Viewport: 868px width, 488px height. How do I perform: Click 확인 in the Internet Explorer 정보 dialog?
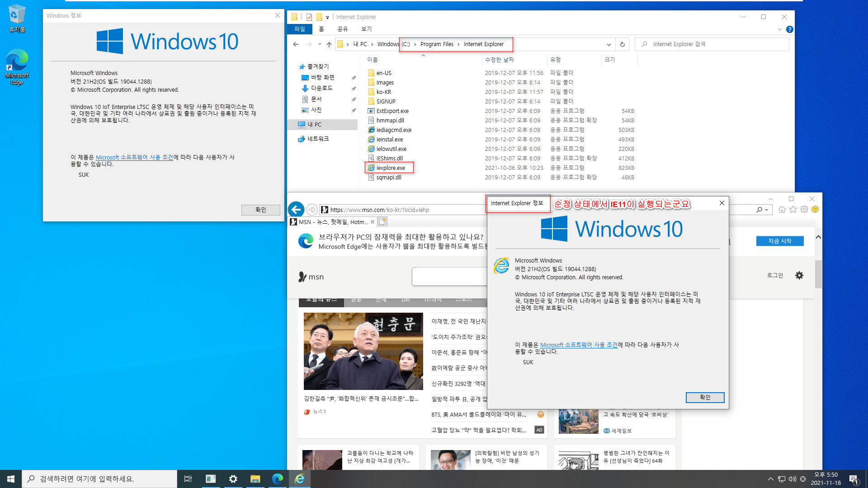[x=705, y=398]
